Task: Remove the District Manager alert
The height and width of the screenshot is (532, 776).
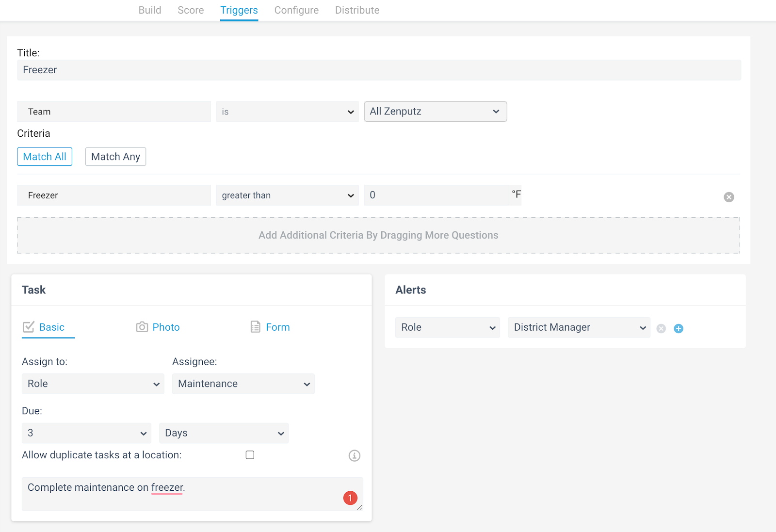Action: coord(661,328)
